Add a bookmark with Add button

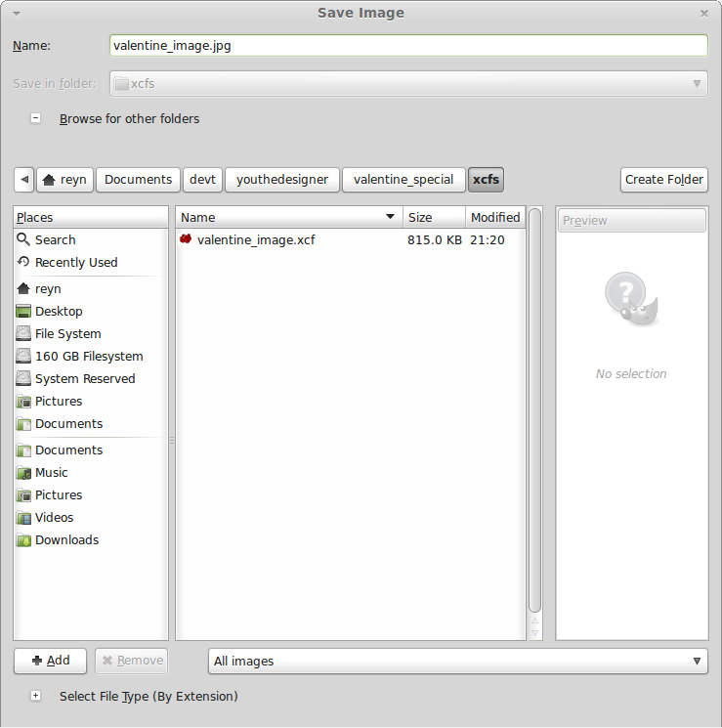[50, 661]
